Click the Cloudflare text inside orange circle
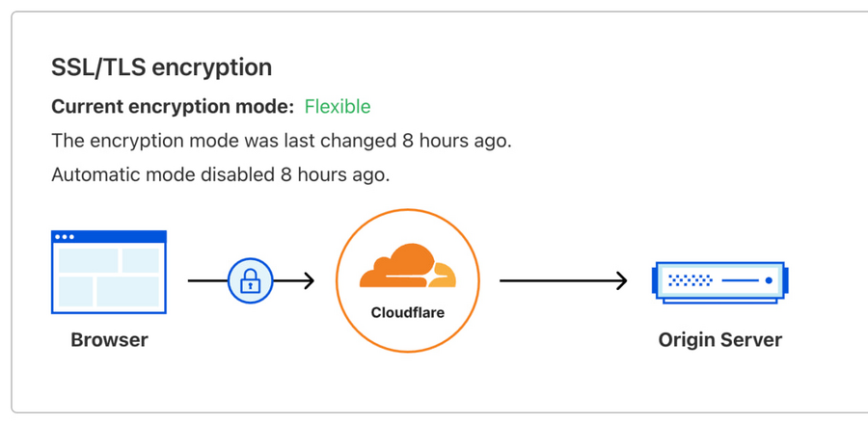The image size is (868, 423). coord(407,313)
